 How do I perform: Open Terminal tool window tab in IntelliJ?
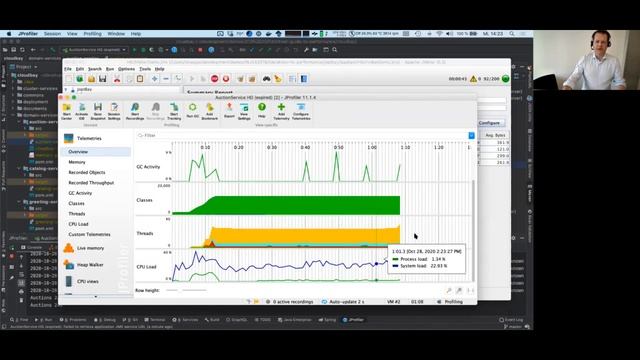154,320
